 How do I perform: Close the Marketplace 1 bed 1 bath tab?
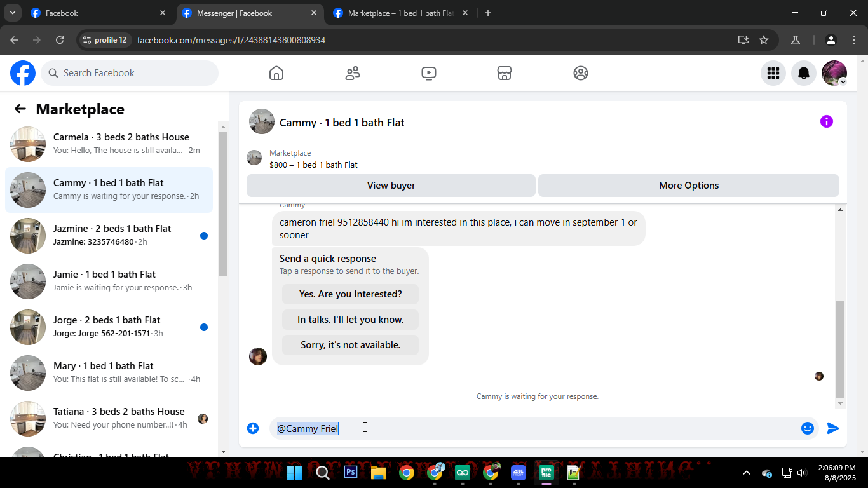(465, 13)
